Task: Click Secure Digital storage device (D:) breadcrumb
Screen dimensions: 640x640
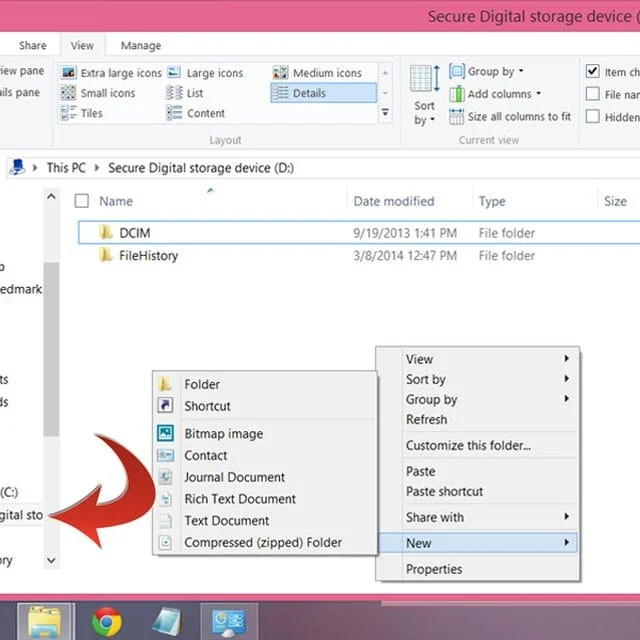Action: (x=201, y=167)
